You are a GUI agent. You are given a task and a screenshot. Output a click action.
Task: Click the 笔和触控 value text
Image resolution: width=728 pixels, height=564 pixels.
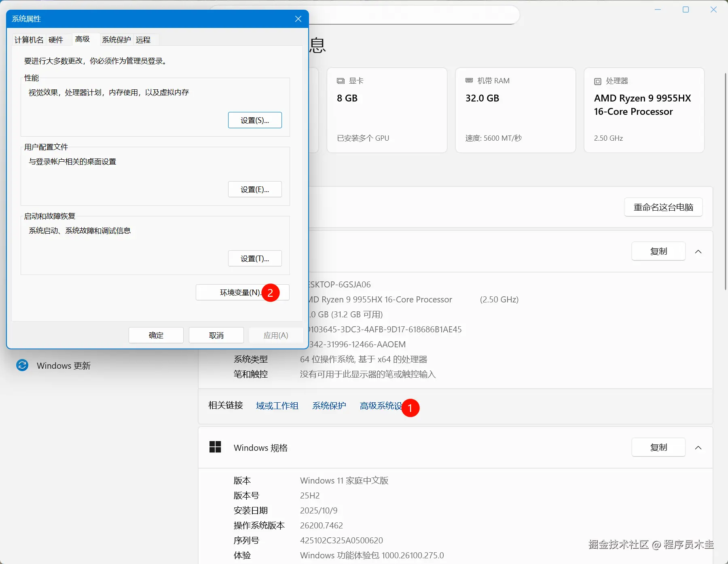(x=368, y=374)
